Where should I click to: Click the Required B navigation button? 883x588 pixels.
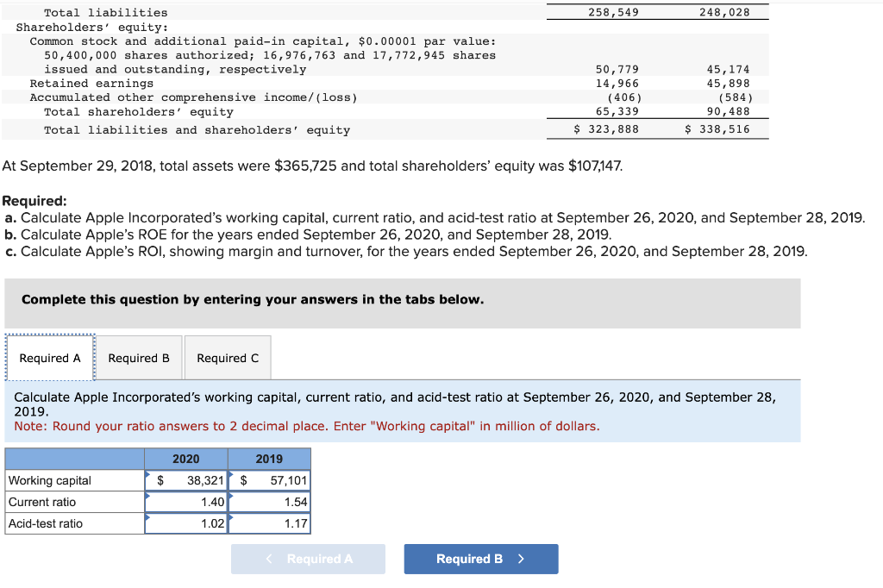(x=480, y=559)
